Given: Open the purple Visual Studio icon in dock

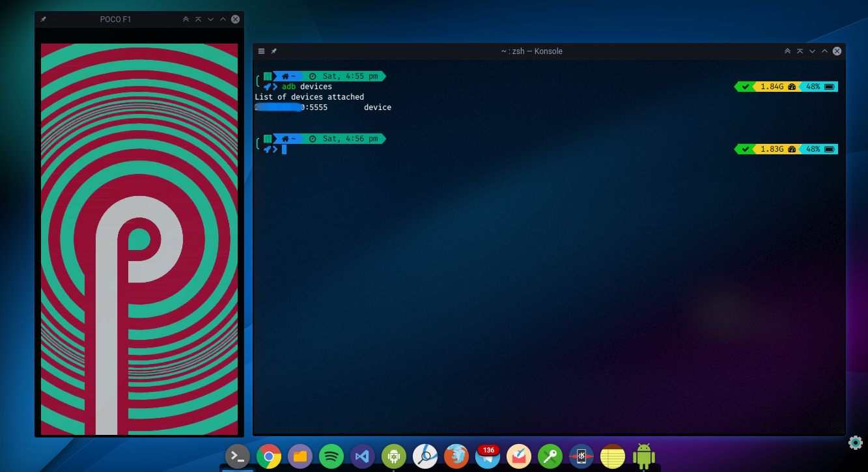Looking at the screenshot, I should click(x=363, y=456).
